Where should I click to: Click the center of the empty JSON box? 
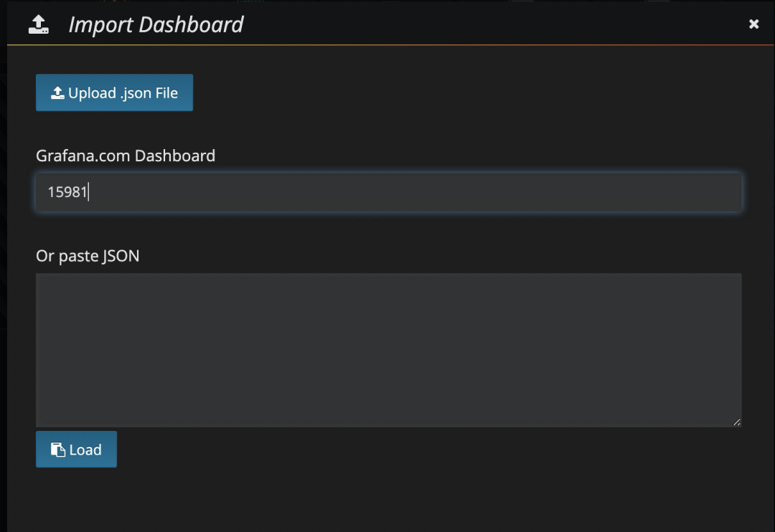point(388,350)
